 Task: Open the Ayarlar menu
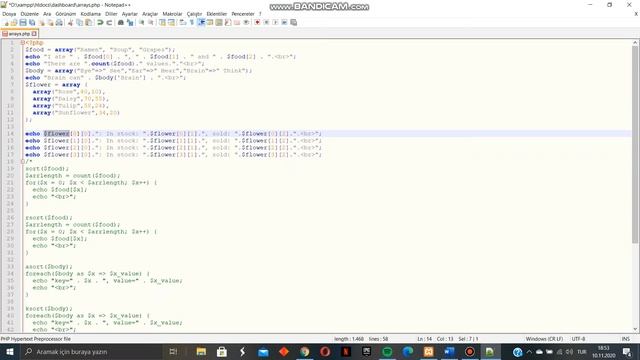(129, 14)
